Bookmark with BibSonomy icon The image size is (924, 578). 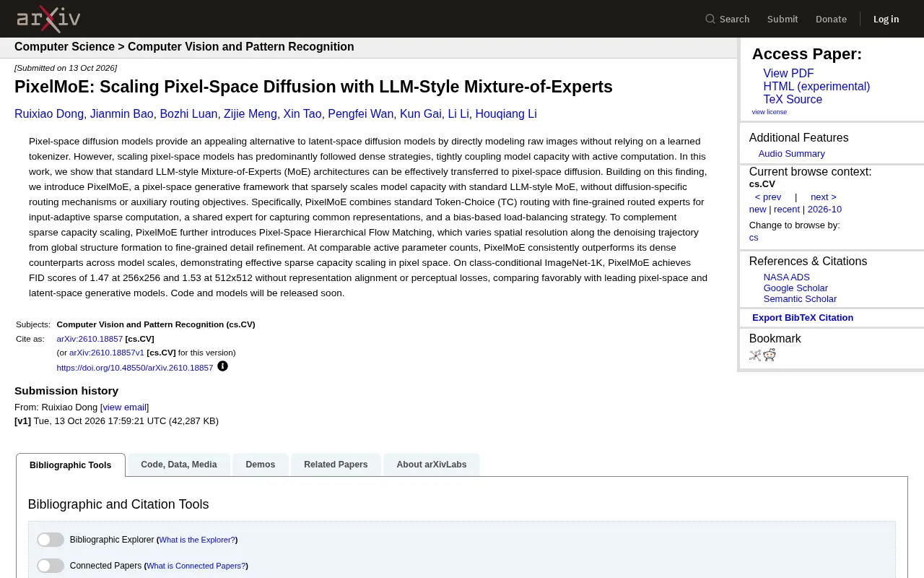coord(755,355)
